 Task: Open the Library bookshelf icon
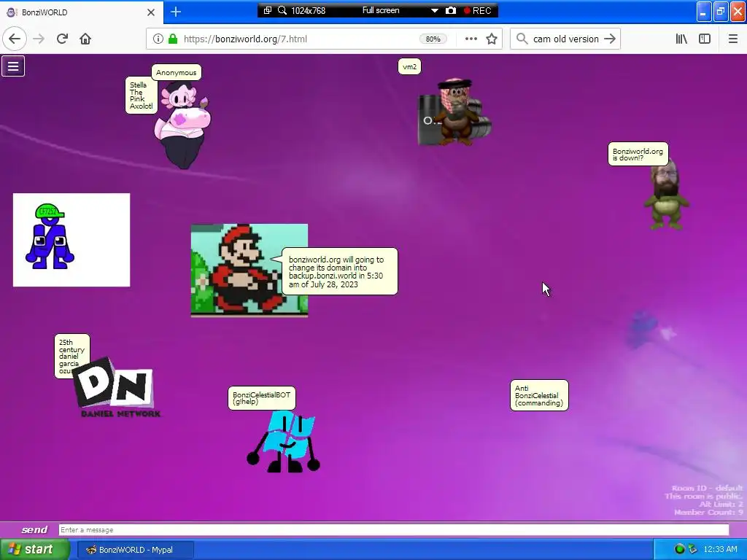(x=681, y=39)
